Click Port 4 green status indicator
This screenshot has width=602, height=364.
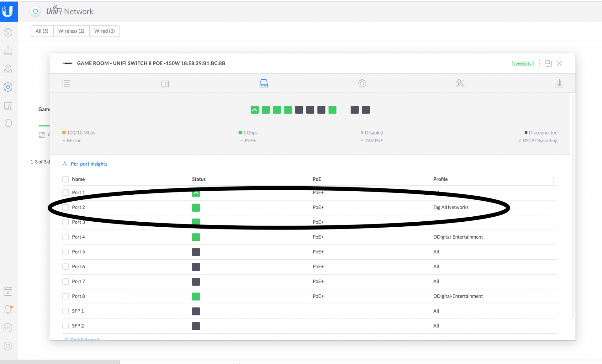(196, 237)
